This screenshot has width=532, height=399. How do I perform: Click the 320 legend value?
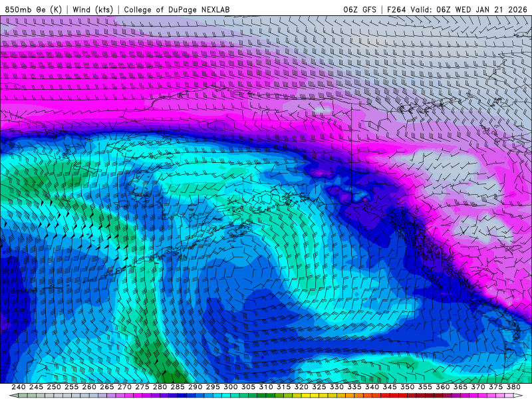coord(301,387)
